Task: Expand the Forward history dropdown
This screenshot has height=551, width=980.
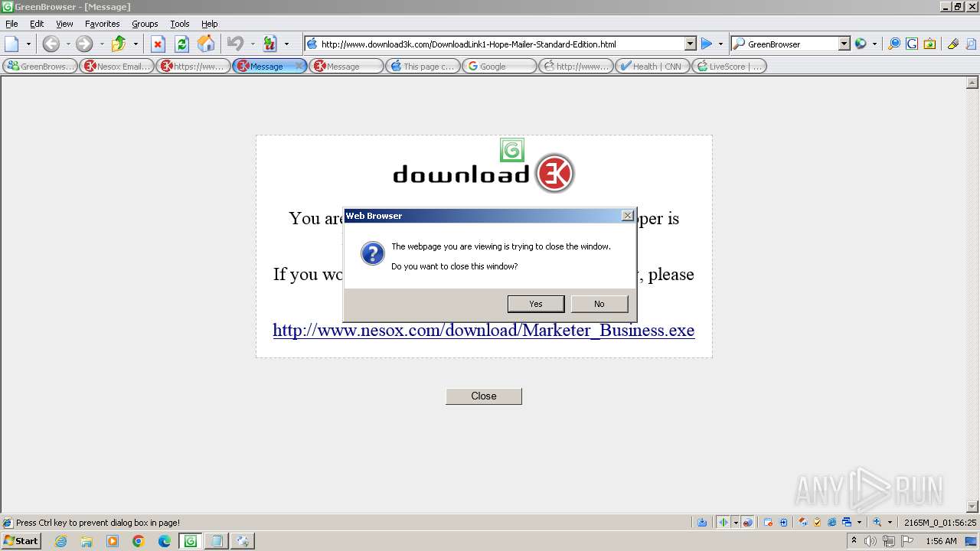Action: 101,44
